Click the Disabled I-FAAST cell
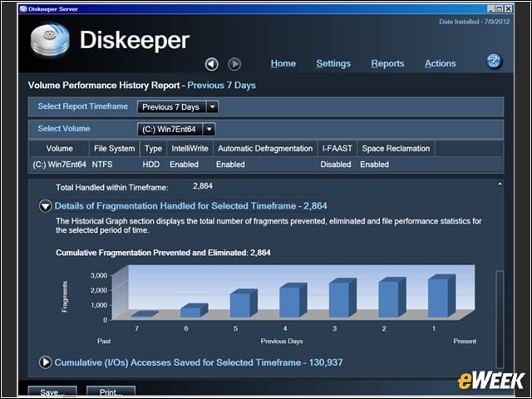532x399 pixels. [336, 165]
